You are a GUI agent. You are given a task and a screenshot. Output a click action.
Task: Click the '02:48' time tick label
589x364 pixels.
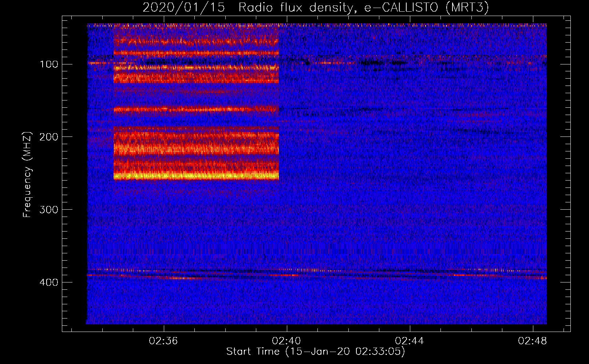point(533,341)
